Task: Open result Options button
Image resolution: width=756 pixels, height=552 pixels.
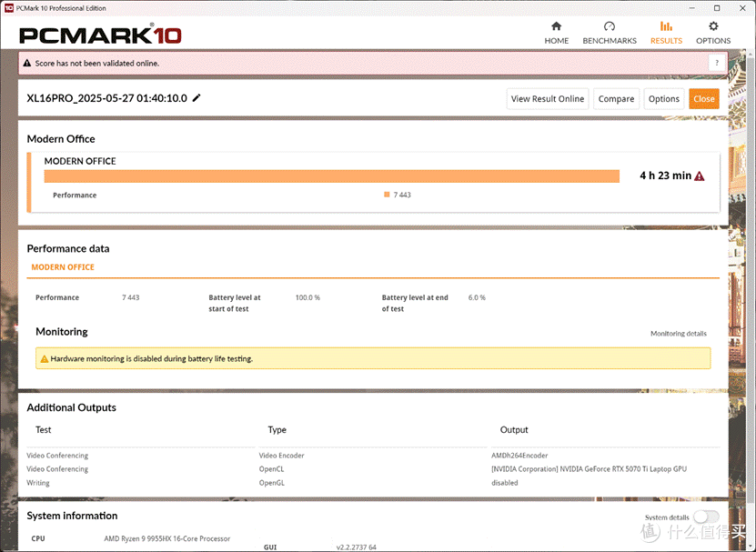Action: pos(663,99)
